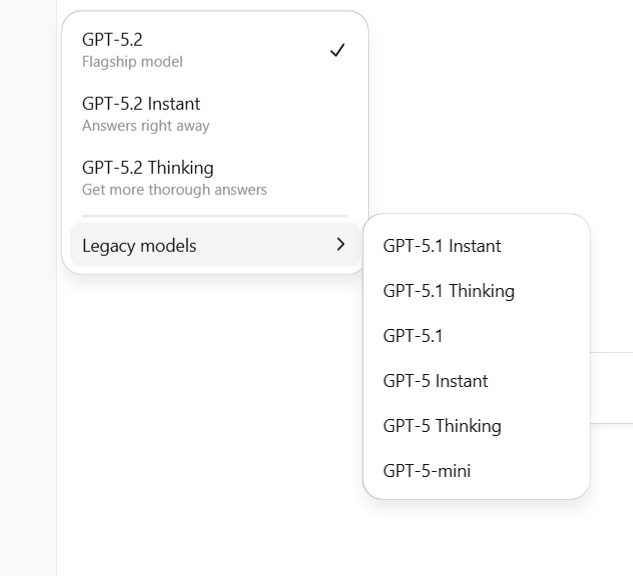Click empty space above the legacy submenu
The width and height of the screenshot is (633, 576).
point(480,120)
